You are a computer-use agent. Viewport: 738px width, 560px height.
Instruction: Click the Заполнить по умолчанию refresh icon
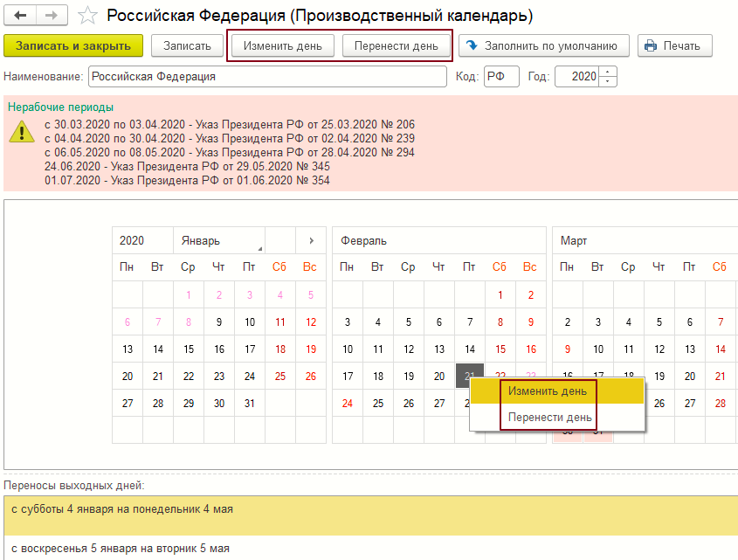(472, 46)
